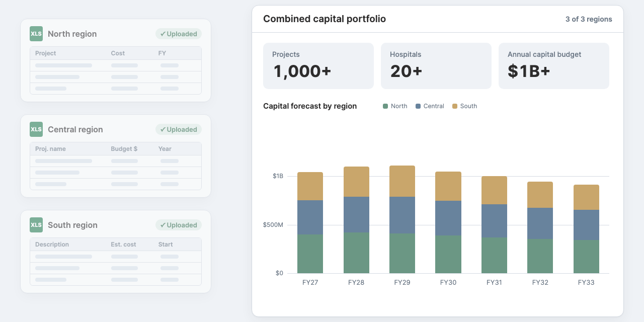Click the FY33 axis label
This screenshot has height=322, width=644.
pos(586,282)
